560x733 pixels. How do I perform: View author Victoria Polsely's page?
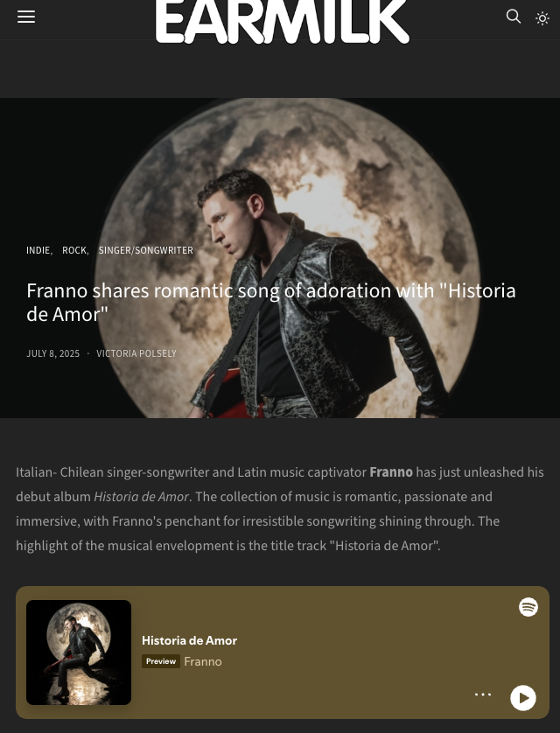(136, 353)
